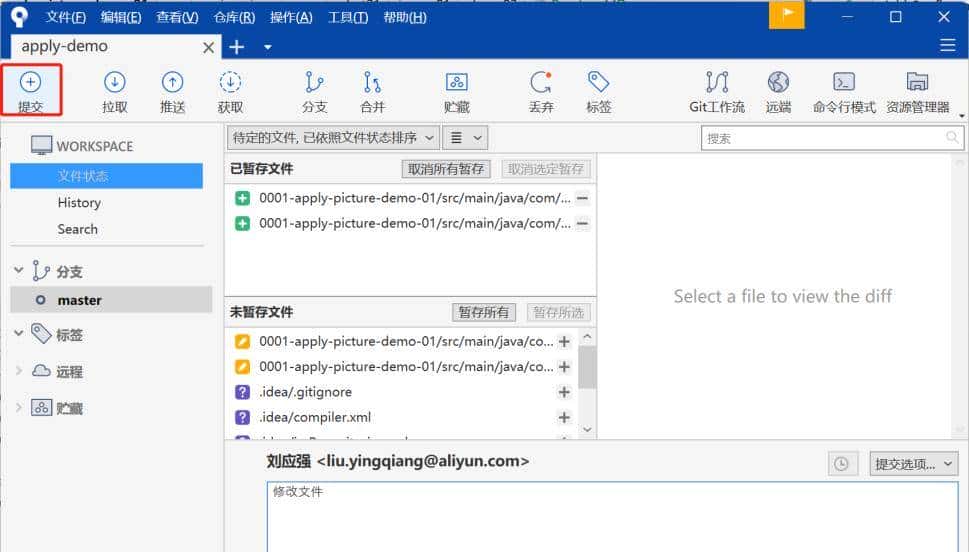Viewport: 969px width, 552px height.
Task: Click 取消所有暂存 (Unstage All) button
Action: [446, 169]
